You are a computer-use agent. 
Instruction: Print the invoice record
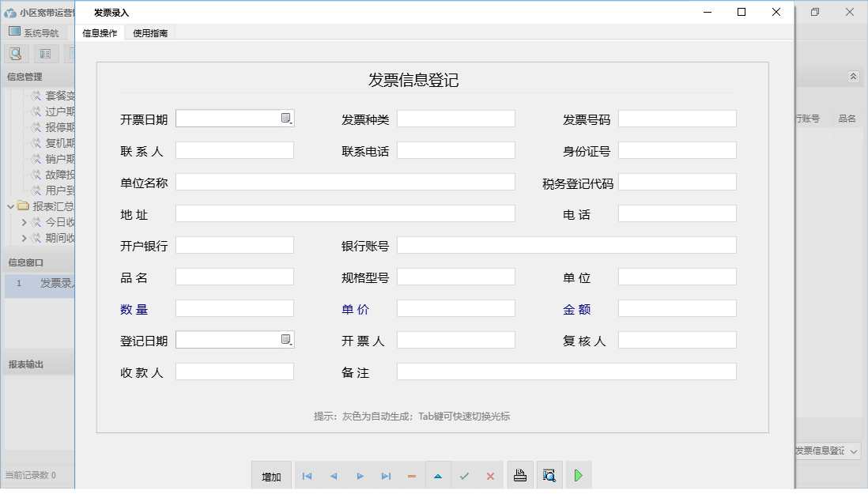[x=520, y=475]
